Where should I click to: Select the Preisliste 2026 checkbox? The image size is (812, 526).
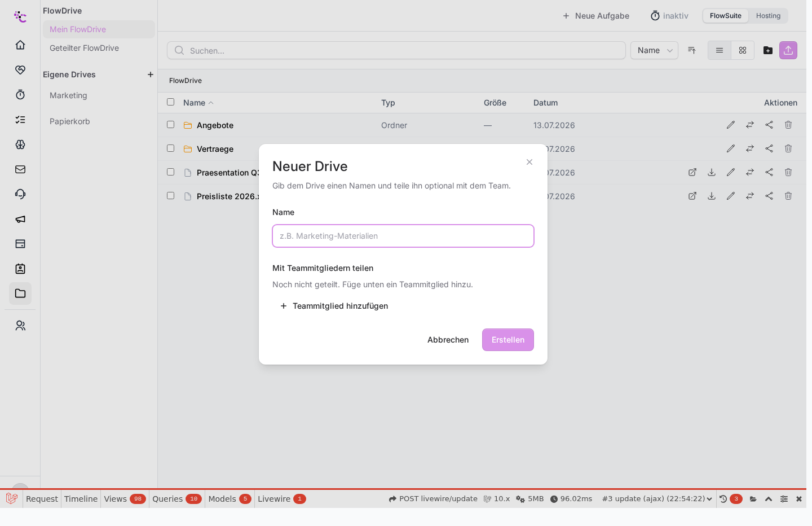[170, 196]
